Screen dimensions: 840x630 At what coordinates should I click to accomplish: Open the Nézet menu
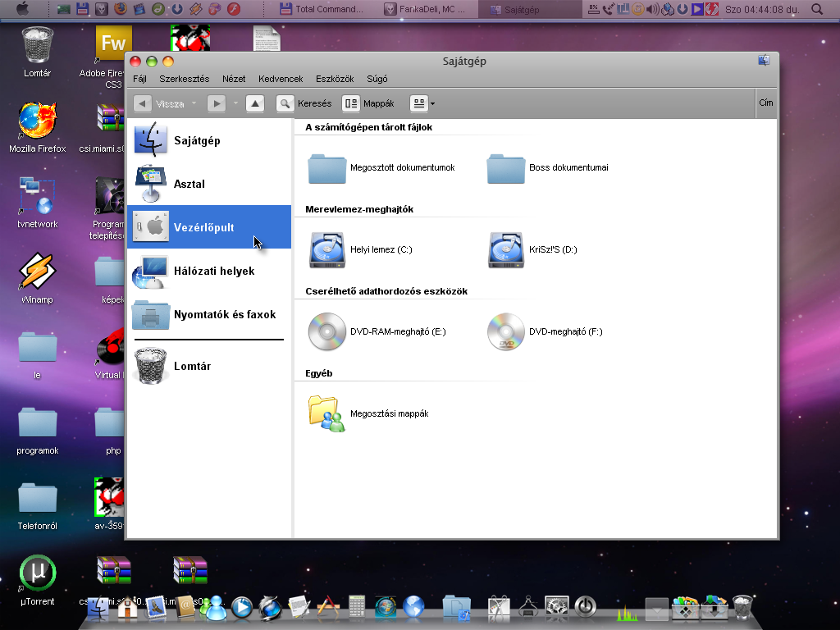coord(234,79)
